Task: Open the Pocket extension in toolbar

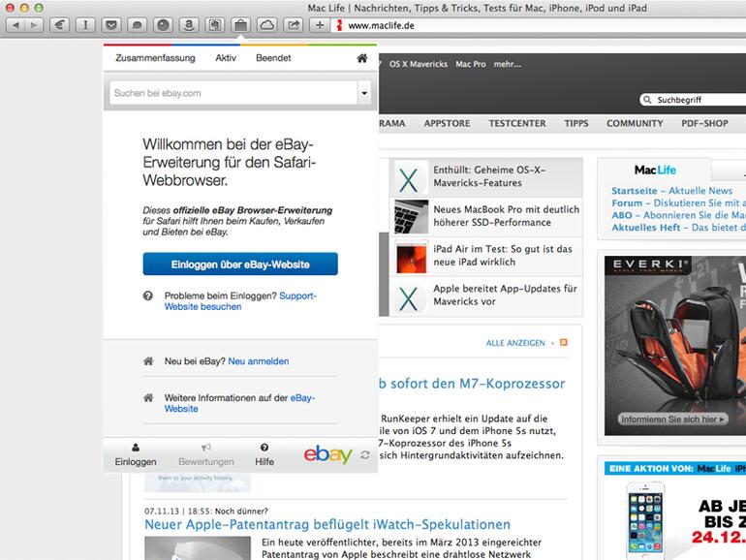Action: (111, 23)
